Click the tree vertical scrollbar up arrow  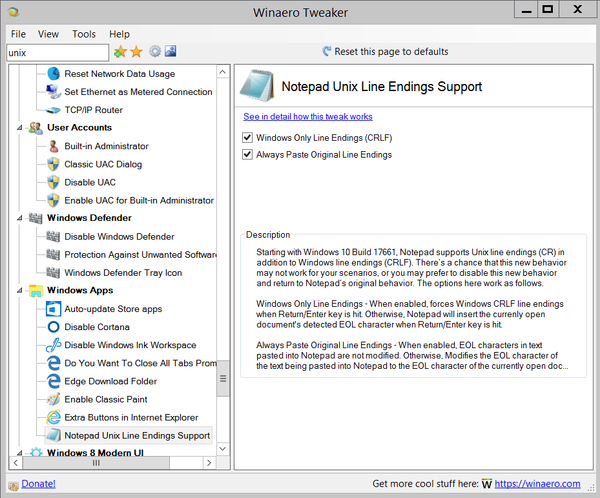point(223,72)
